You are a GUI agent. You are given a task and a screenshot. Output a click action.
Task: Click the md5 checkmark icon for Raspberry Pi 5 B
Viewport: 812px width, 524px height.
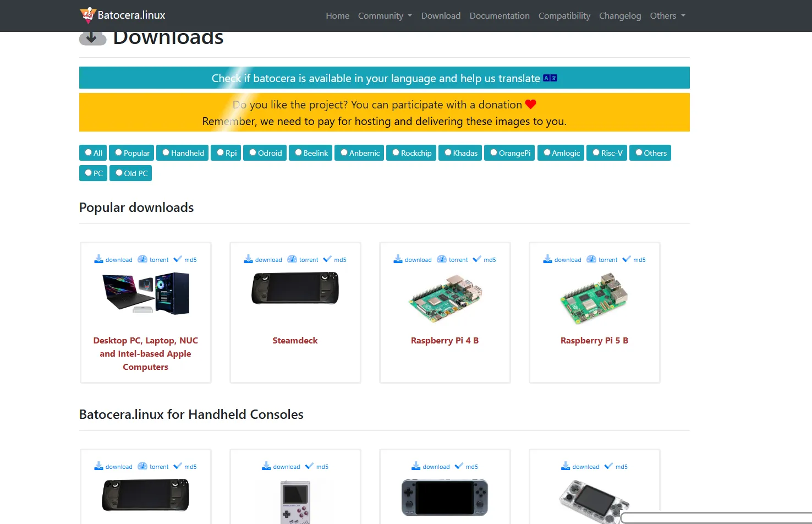click(x=627, y=259)
